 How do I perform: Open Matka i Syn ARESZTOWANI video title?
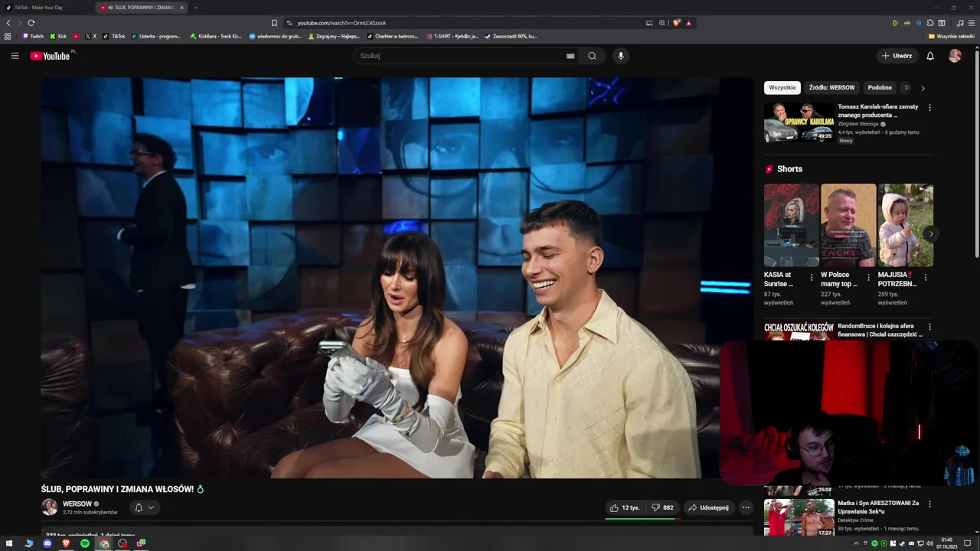878,507
